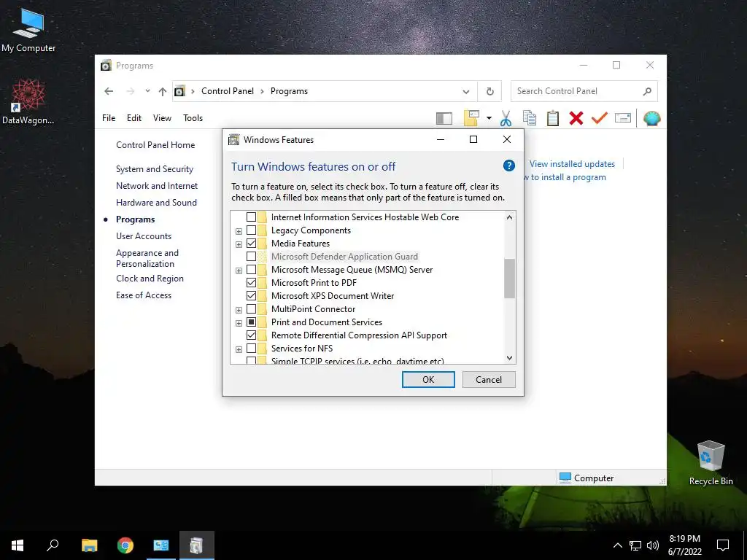This screenshot has width=747, height=560.
Task: Expand the Media Features node
Action: (239, 244)
